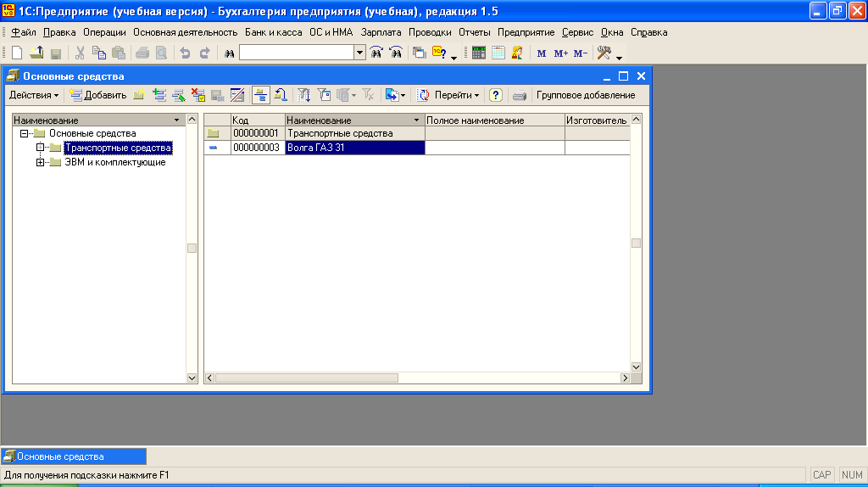
Task: Open the Действия dropdown menu
Action: tap(33, 95)
